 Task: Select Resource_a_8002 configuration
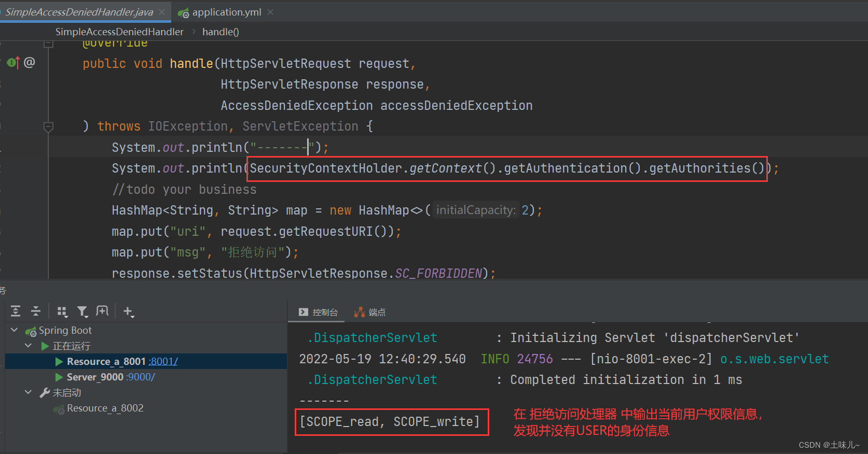point(105,408)
